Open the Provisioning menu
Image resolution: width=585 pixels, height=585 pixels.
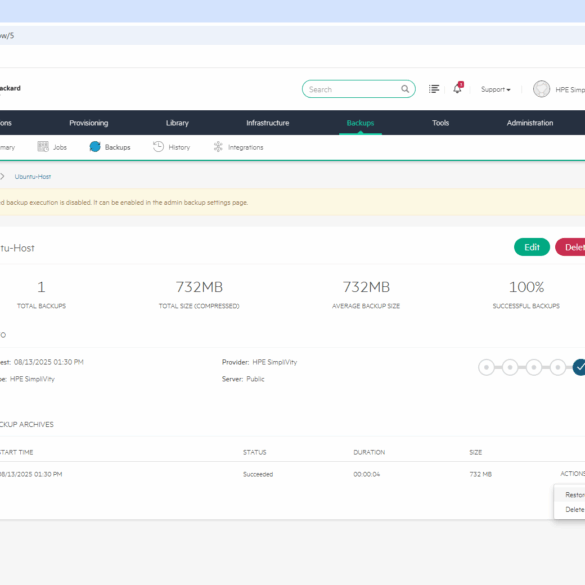coord(89,123)
